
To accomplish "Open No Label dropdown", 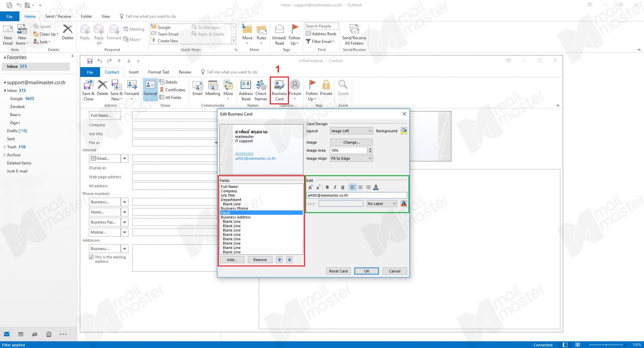I will coord(382,204).
